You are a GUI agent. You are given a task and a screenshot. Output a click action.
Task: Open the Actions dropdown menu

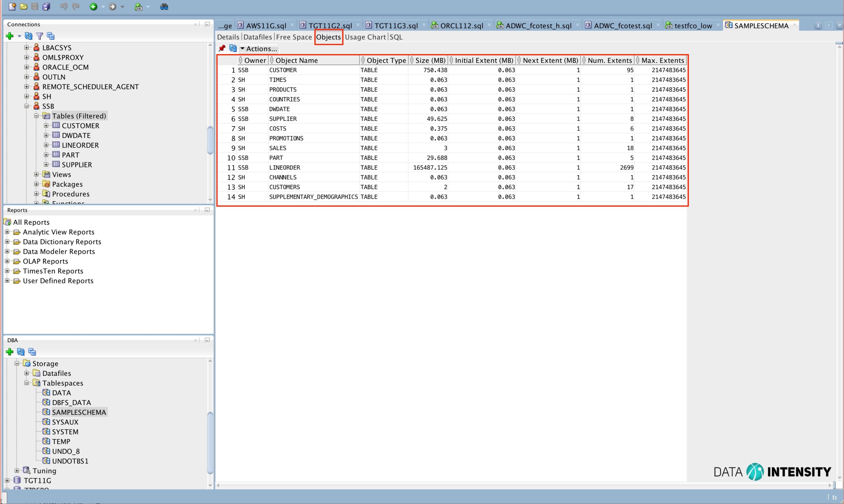tap(258, 48)
